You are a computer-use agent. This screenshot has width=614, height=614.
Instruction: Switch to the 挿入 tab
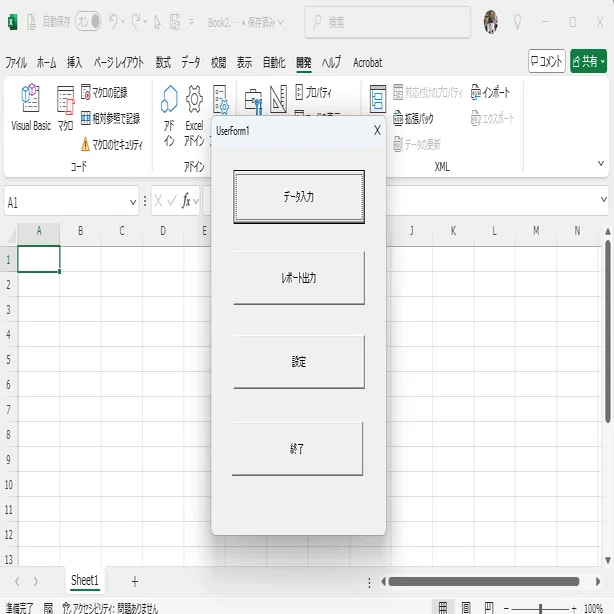point(74,62)
